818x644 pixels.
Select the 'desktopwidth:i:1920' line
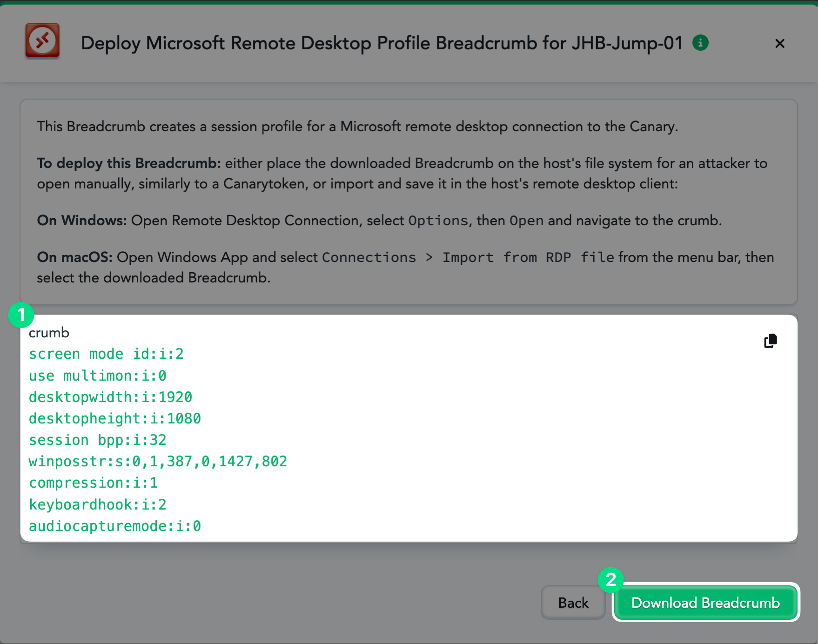coord(110,397)
